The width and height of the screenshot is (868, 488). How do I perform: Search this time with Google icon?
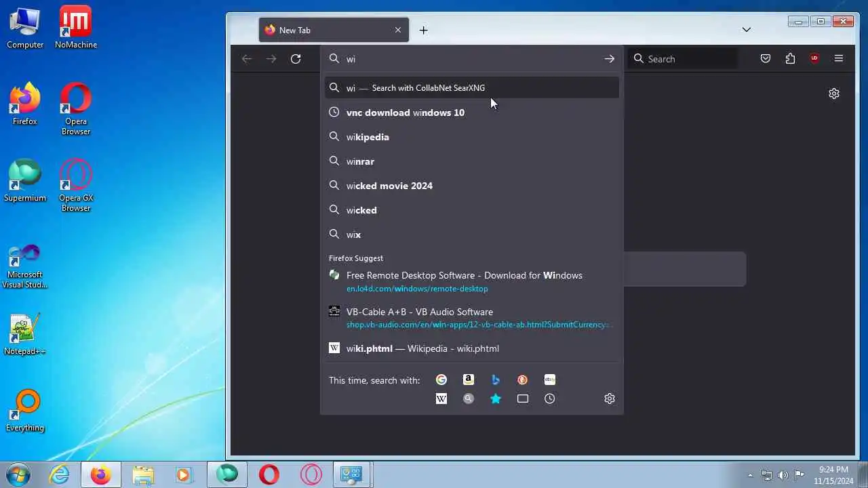441,380
